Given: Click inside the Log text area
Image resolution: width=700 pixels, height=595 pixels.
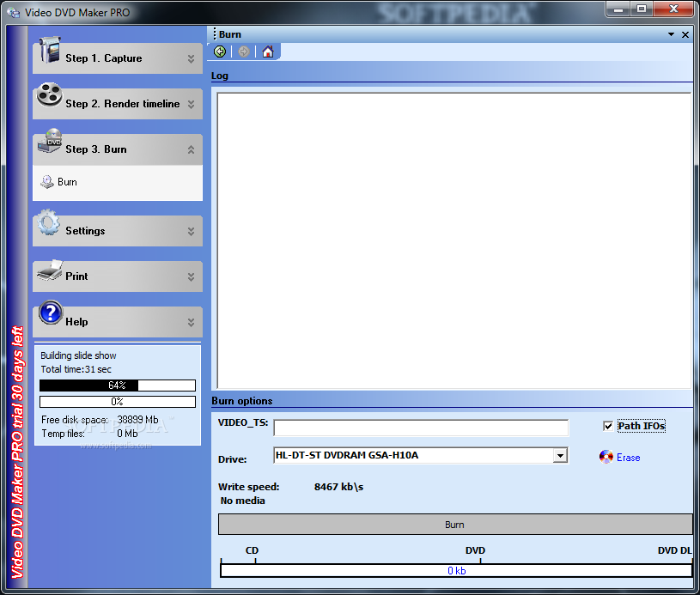Looking at the screenshot, I should click(x=454, y=240).
